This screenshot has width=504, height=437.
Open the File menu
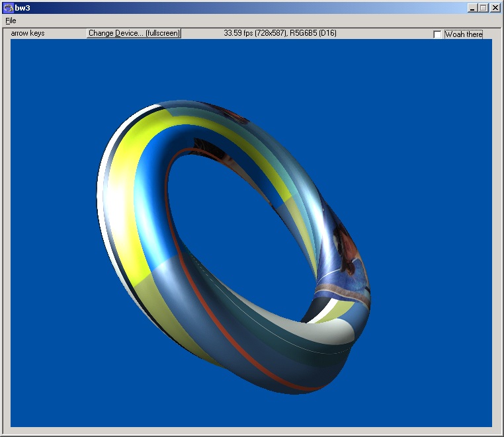click(x=11, y=20)
